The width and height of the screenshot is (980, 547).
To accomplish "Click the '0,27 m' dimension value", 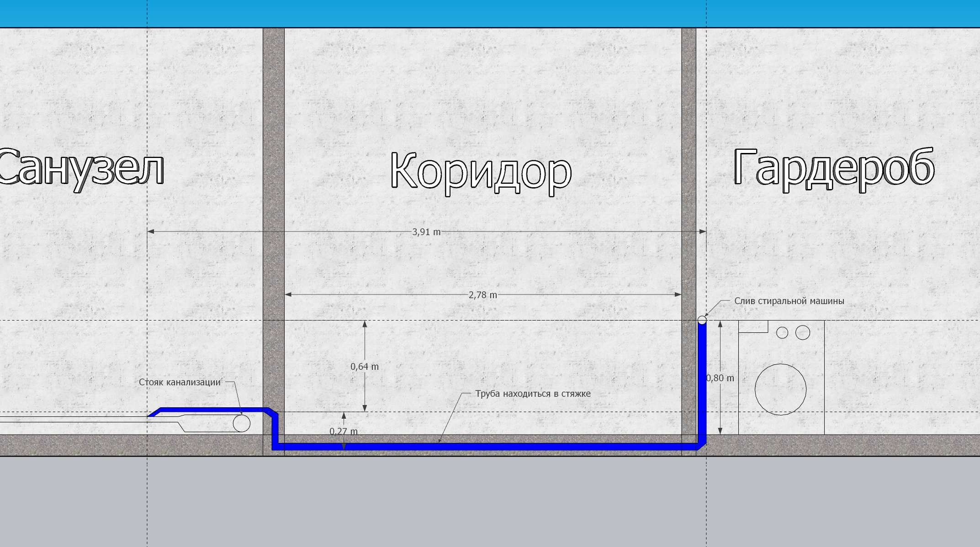I will pyautogui.click(x=344, y=431).
